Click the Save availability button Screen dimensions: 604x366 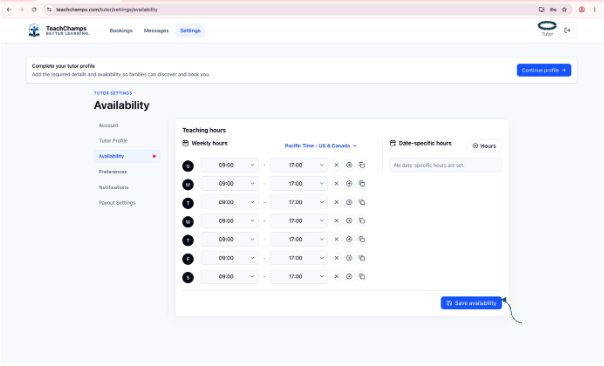pos(471,303)
